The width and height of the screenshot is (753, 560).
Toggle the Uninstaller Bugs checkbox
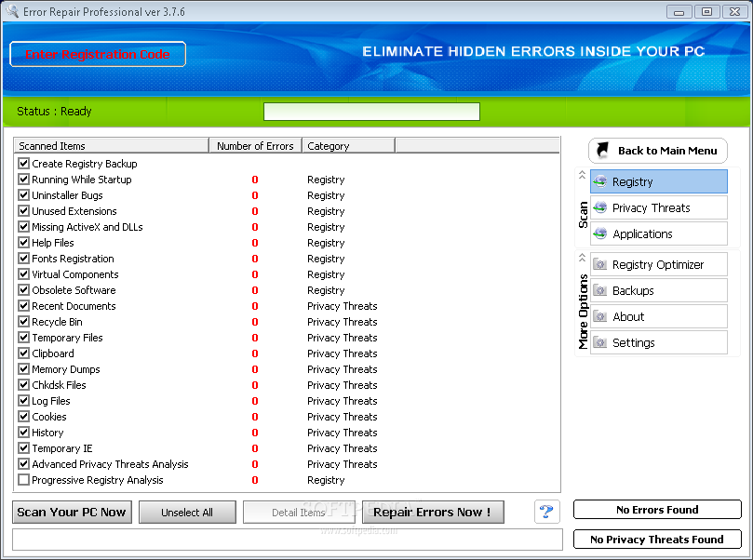tap(23, 194)
